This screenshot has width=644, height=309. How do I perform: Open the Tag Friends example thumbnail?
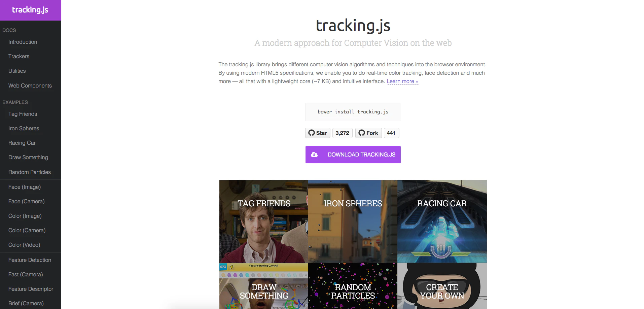[264, 221]
